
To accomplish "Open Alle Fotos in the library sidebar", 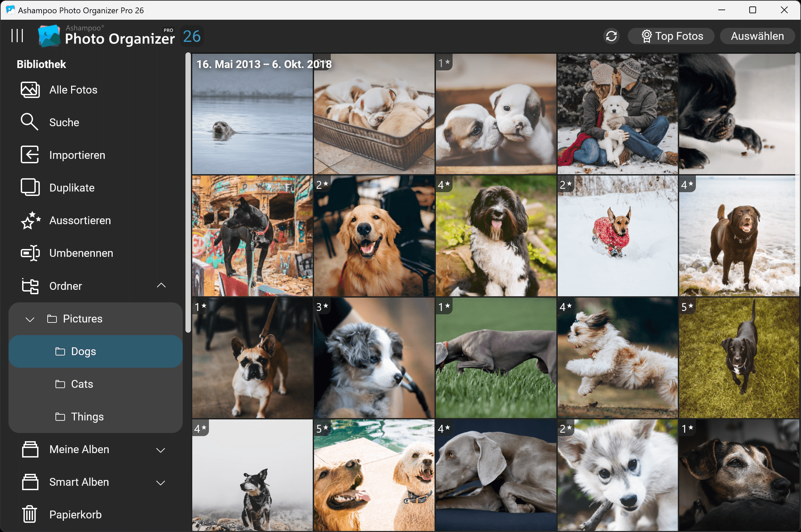I will point(73,89).
